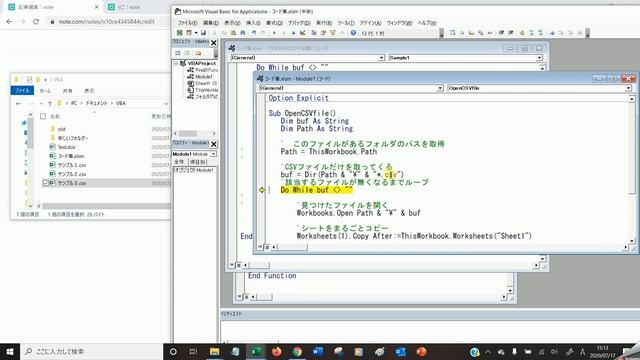The width and height of the screenshot is (640, 360).
Task: Click back arrow in File Explorer
Action: 18,104
